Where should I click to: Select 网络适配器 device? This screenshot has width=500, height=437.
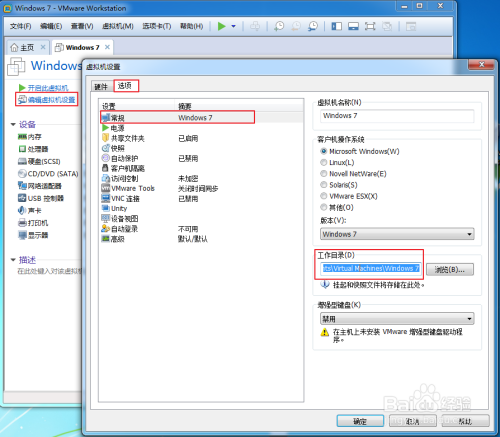(40, 186)
